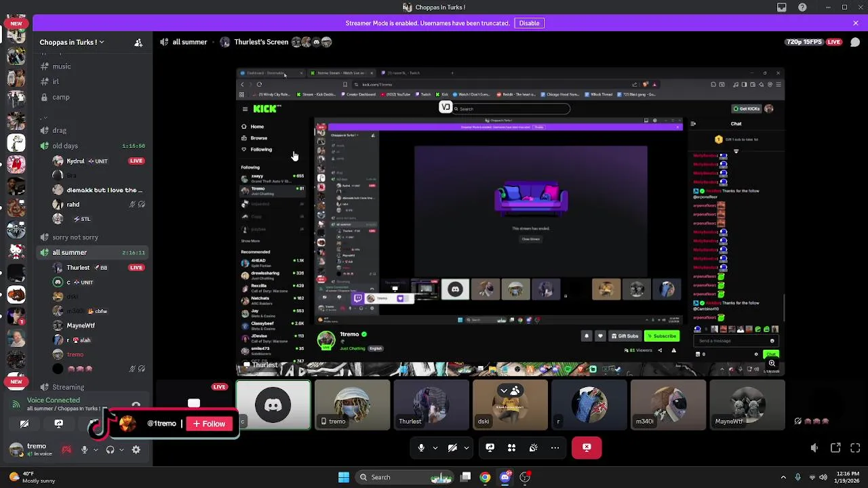
Task: Open Discord from the taskbar
Action: [505, 477]
